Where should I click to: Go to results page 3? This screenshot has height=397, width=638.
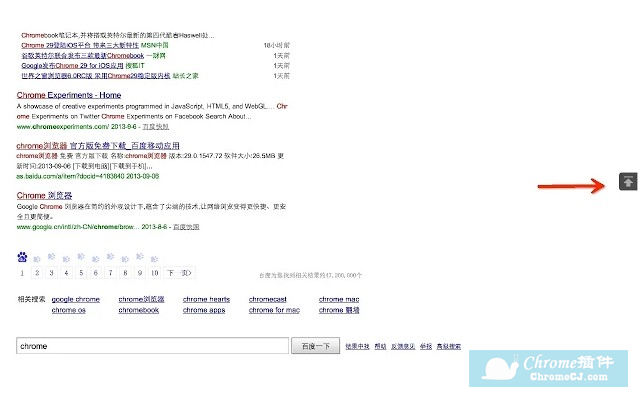tap(51, 273)
